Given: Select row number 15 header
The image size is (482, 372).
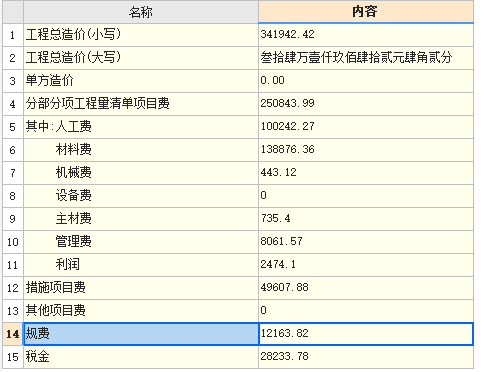Looking at the screenshot, I should pos(13,357).
